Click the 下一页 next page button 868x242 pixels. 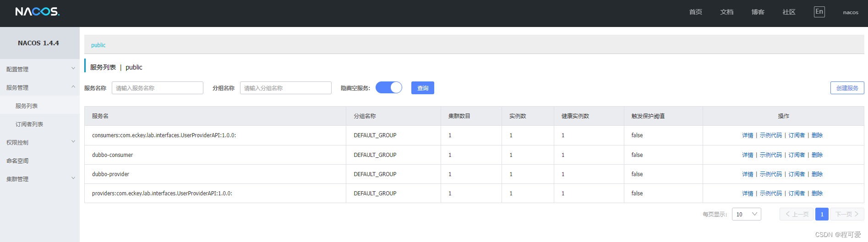(847, 214)
